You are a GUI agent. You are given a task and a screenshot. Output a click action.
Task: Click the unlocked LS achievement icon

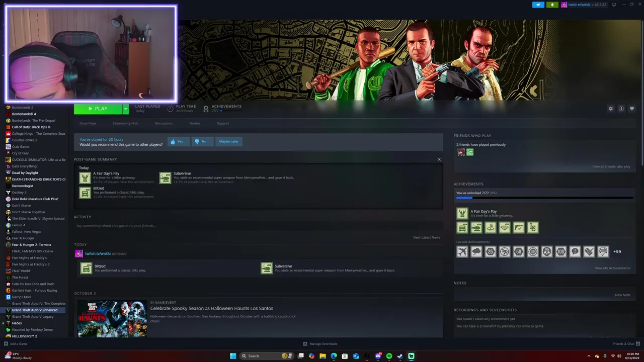click(533, 228)
